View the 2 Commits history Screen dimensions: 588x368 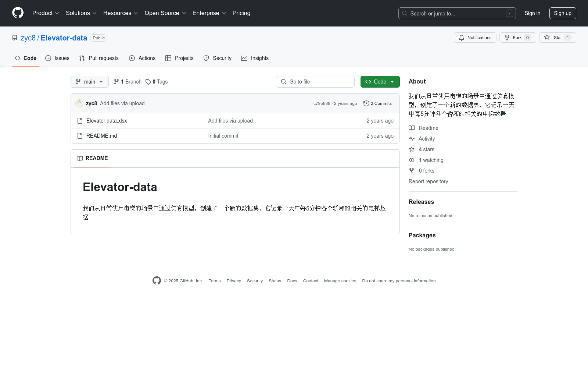(377, 103)
